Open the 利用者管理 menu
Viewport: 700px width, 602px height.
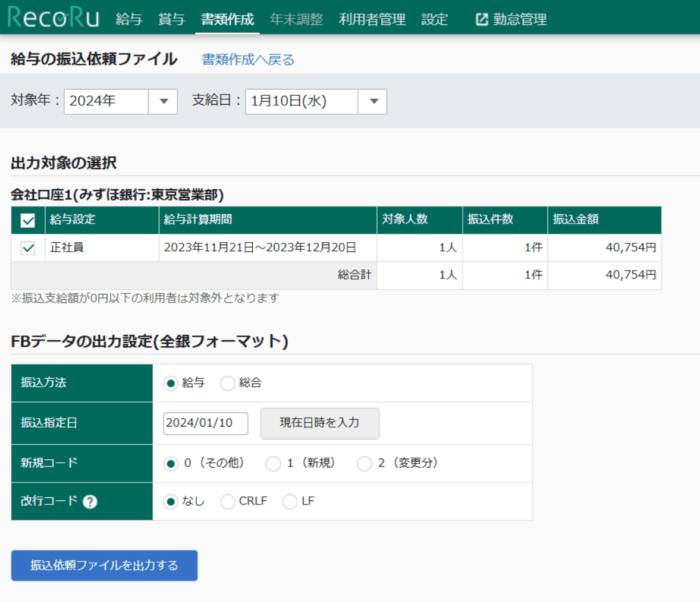point(372,19)
